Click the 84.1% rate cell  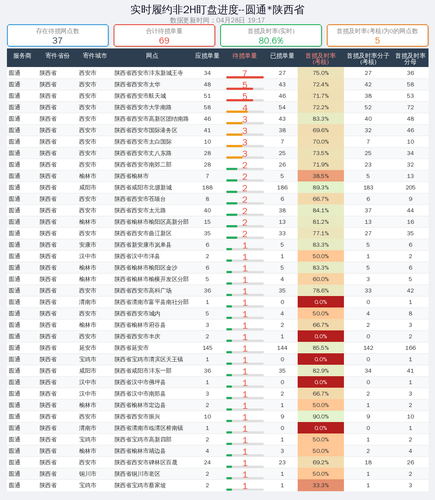[321, 210]
